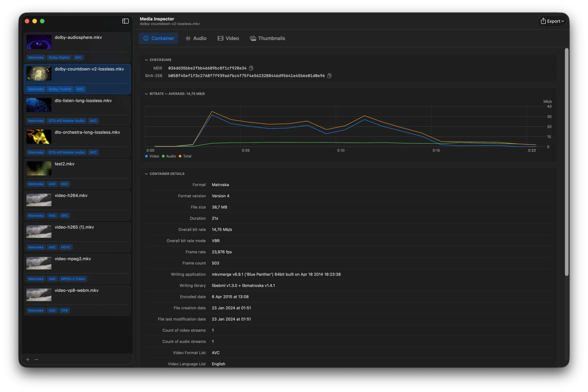Click the Audio legend green dot
The height and width of the screenshot is (392, 588).
coord(163,156)
